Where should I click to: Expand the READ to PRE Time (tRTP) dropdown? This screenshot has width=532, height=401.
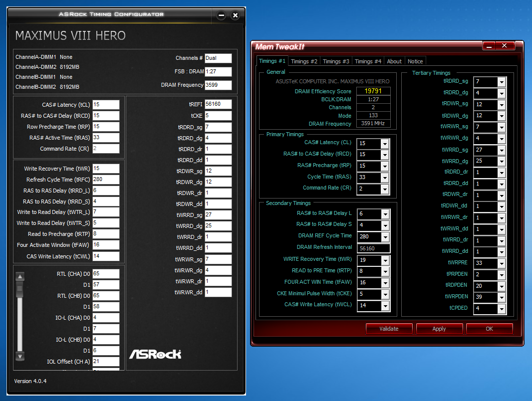pyautogui.click(x=385, y=271)
